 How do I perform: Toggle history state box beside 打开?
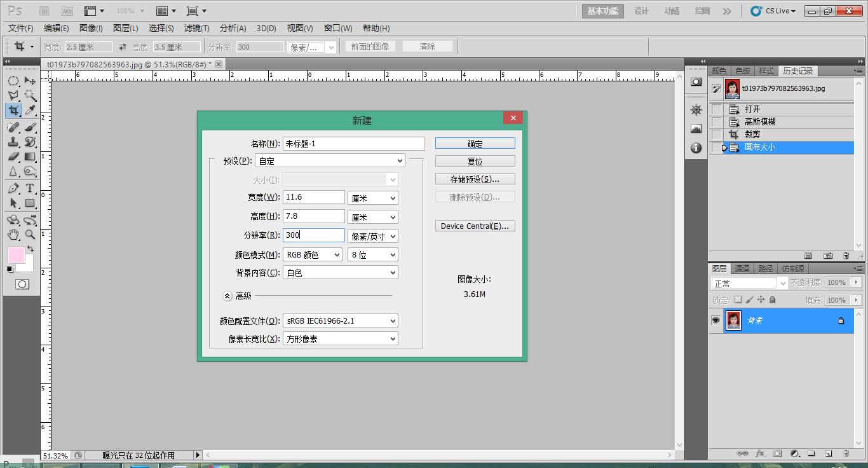[717, 109]
